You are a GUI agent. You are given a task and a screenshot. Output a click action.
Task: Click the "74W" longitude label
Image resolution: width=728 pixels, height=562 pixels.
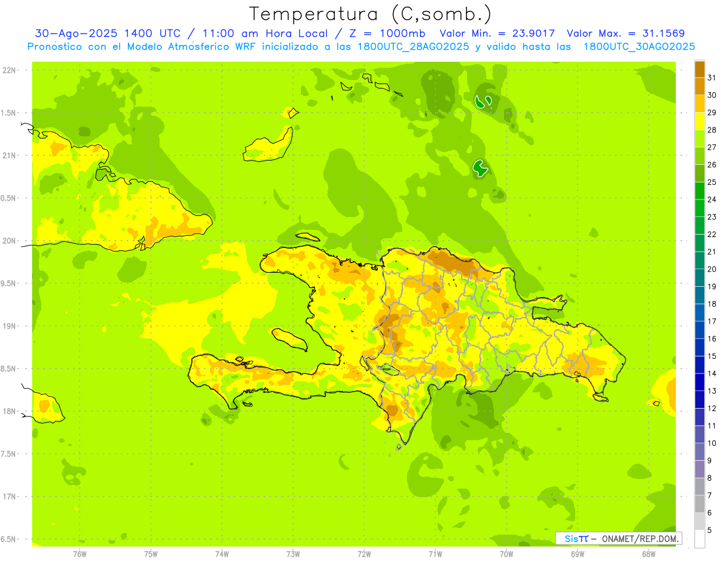tap(222, 554)
